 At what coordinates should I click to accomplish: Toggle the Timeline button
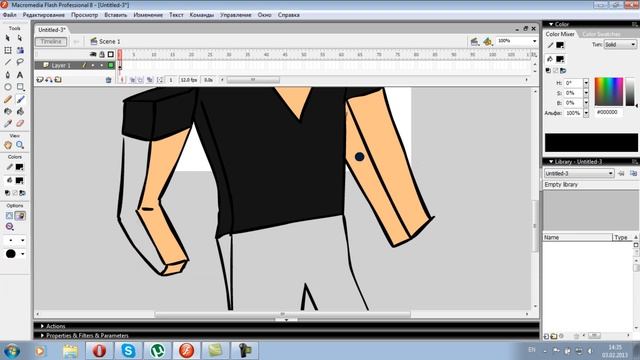(51, 41)
